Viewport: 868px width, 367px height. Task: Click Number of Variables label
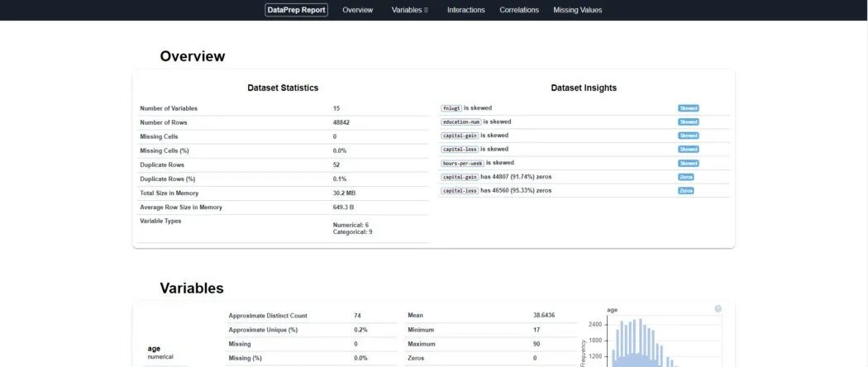pyautogui.click(x=169, y=108)
